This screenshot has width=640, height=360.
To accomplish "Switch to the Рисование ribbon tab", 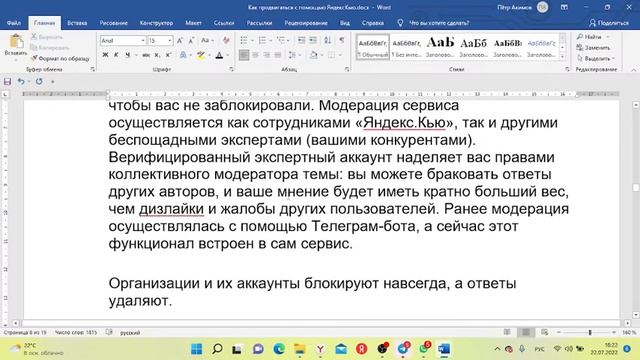I will (x=113, y=23).
